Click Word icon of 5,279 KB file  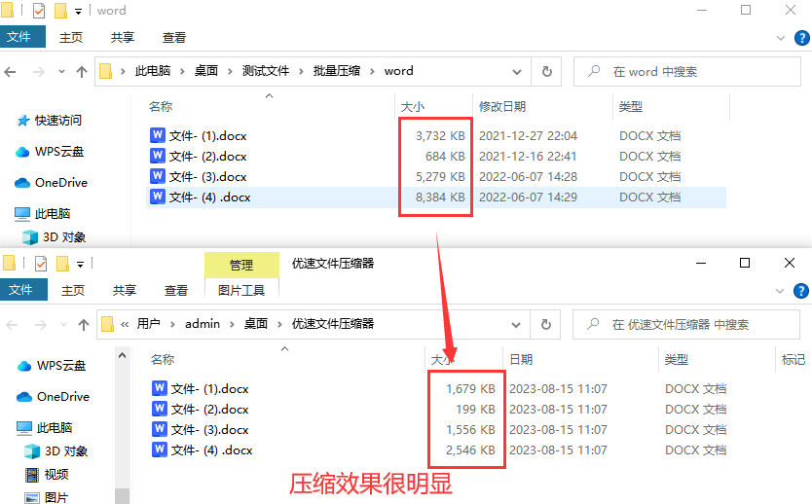coord(158,176)
